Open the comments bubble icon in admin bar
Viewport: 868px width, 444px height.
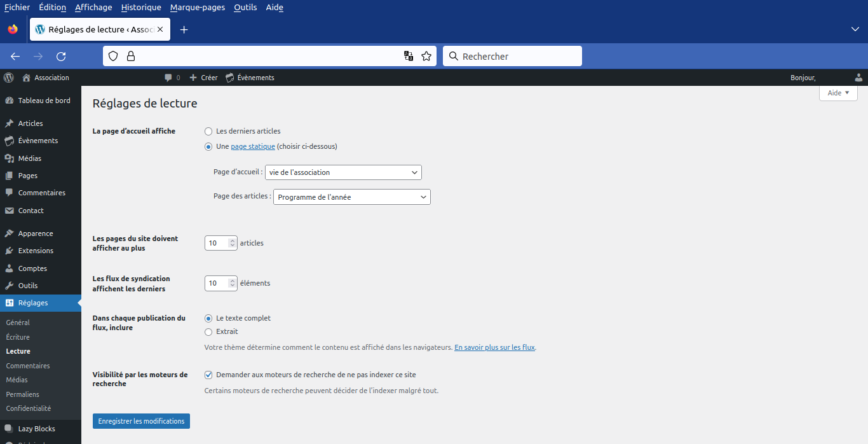pos(168,78)
